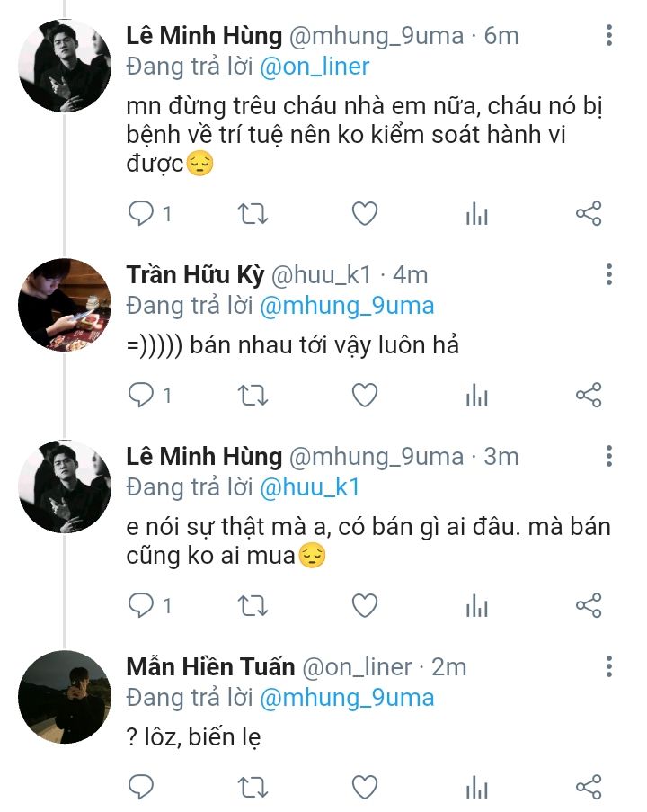Like the tweet about 'bệnh về trí tuệ'
This screenshot has height=812, width=647.
click(364, 214)
